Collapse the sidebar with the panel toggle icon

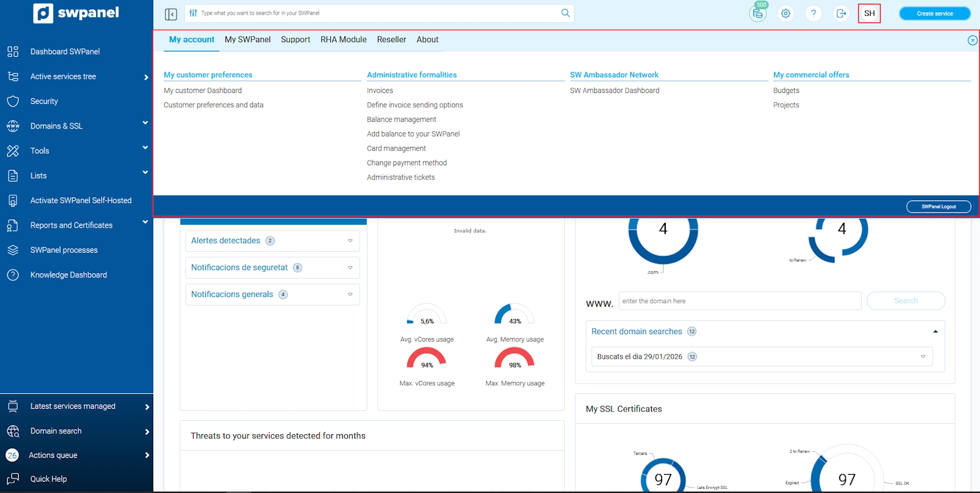(171, 13)
